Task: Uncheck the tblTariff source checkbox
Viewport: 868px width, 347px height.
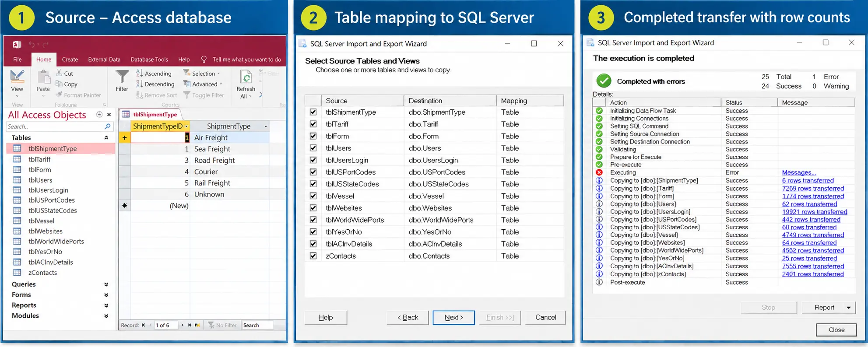Action: (313, 124)
